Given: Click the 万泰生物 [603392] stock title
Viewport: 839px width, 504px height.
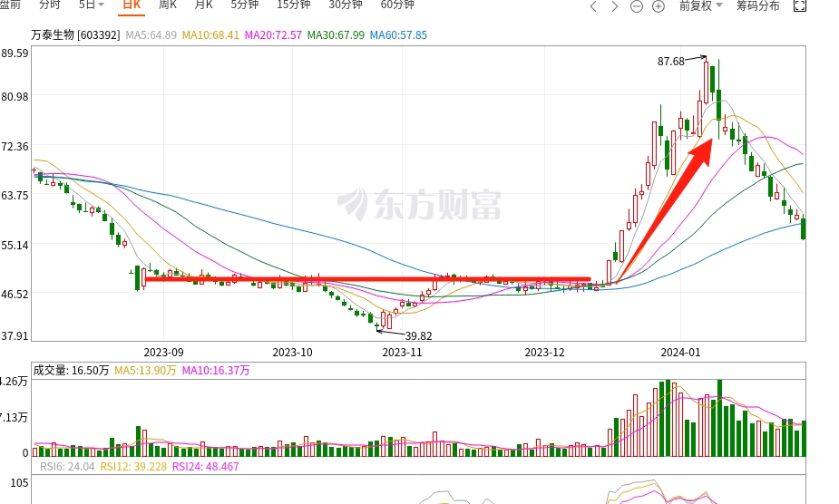Looking at the screenshot, I should [x=75, y=34].
